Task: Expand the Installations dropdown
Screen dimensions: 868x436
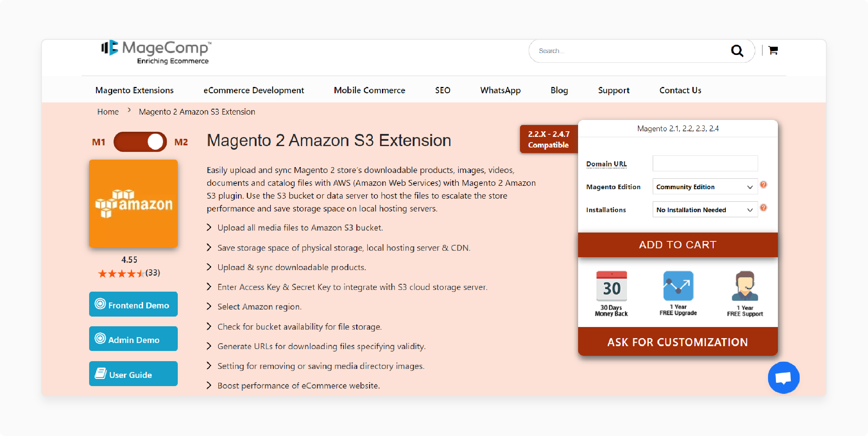Action: [x=705, y=209]
